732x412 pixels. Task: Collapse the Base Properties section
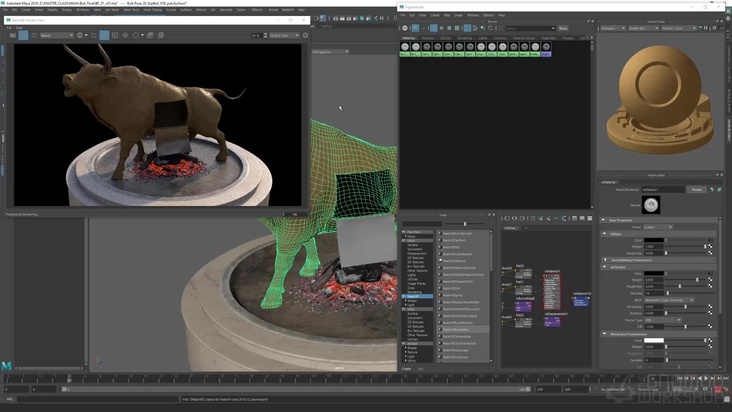coord(604,220)
